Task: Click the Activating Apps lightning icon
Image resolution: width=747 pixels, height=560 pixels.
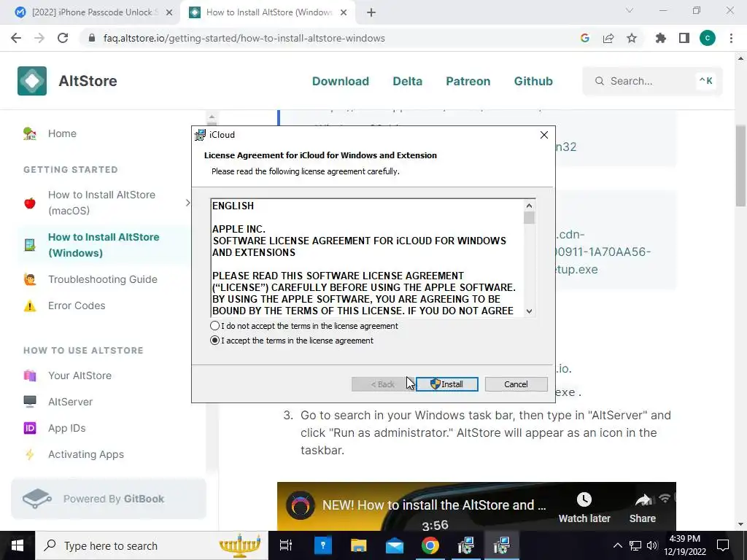Action: tap(29, 454)
